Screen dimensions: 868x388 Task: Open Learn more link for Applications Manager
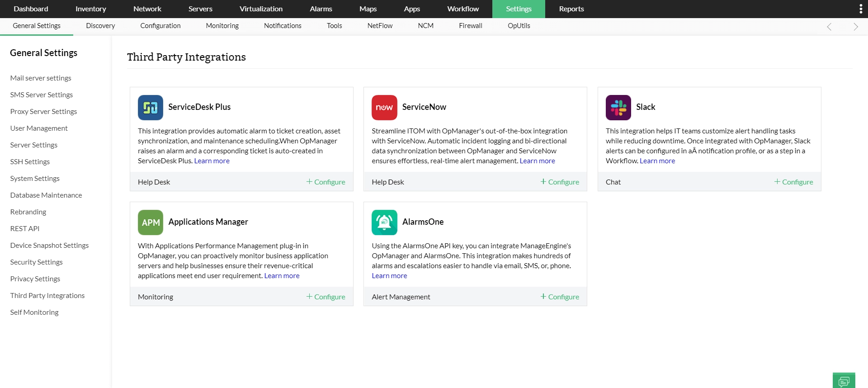tap(282, 276)
